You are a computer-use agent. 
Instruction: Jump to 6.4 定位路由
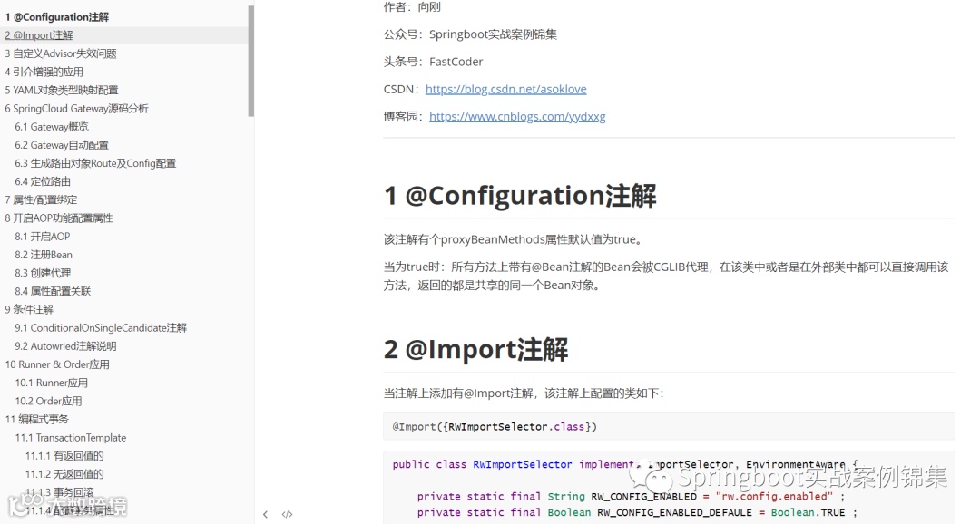[43, 181]
